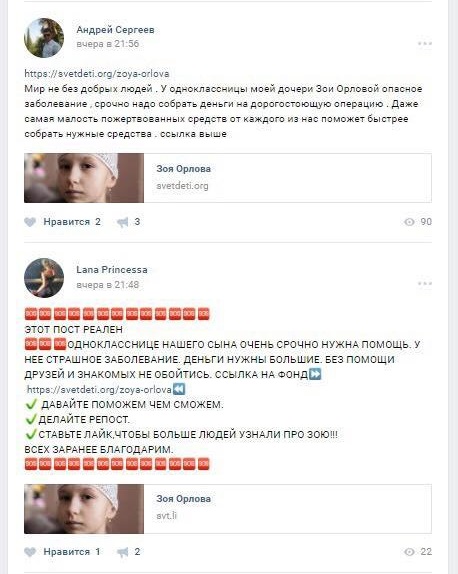The image size is (458, 574).
Task: Click the Зоя Орлова svt.li card title
Action: coord(183,499)
